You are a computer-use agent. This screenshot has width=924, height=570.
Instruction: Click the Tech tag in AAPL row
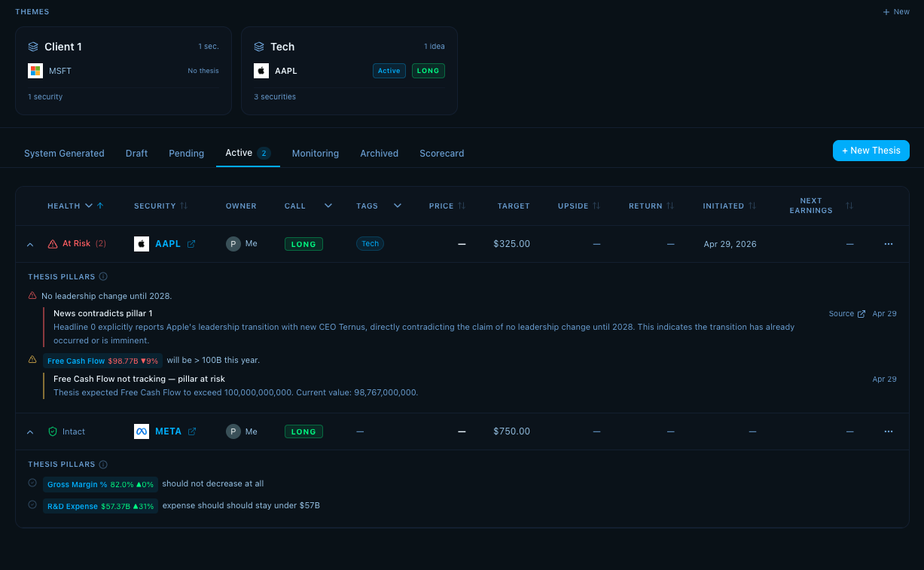tap(370, 243)
